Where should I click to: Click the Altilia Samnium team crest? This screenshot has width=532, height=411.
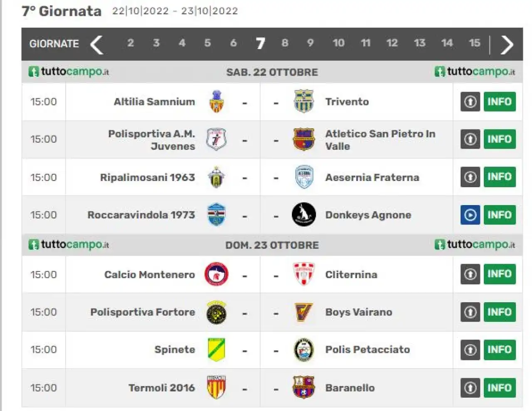pyautogui.click(x=216, y=102)
